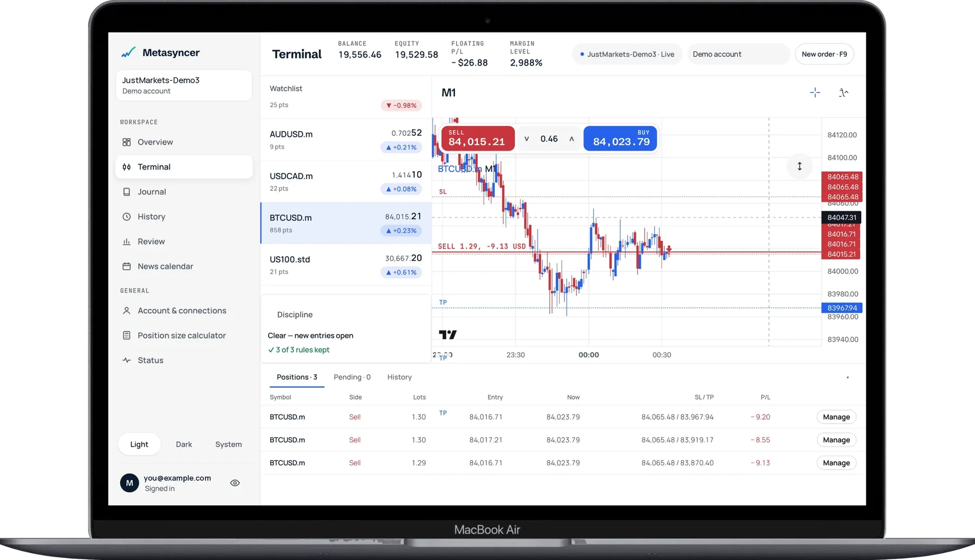This screenshot has height=560, width=975.
Task: Click the chart indicators icon
Action: click(843, 93)
